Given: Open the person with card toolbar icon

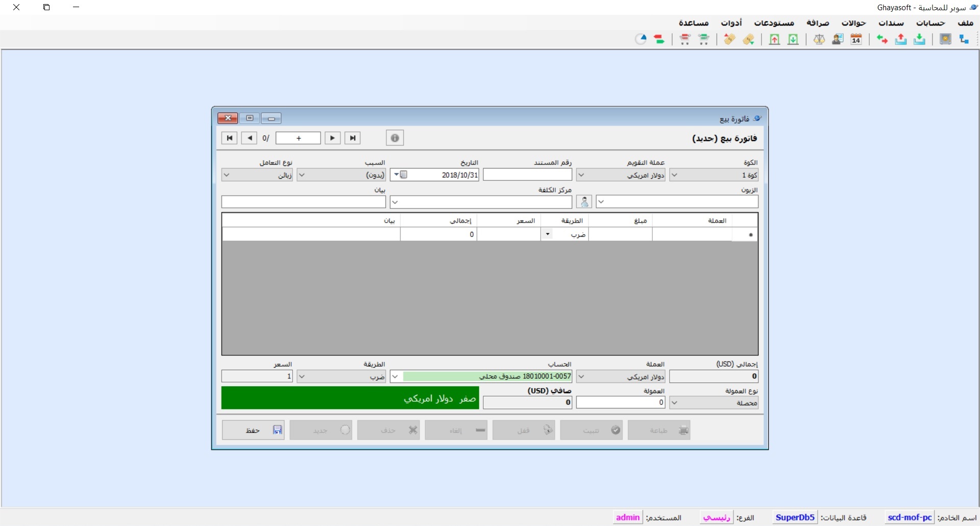Looking at the screenshot, I should pyautogui.click(x=838, y=39).
